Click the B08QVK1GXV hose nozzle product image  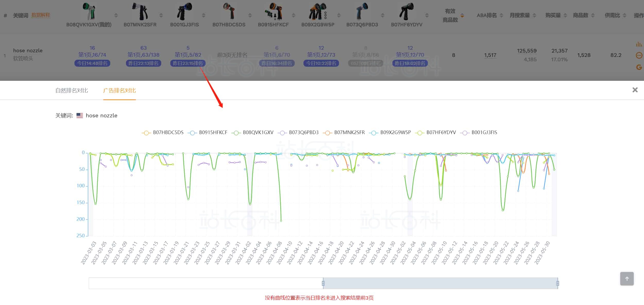89,11
